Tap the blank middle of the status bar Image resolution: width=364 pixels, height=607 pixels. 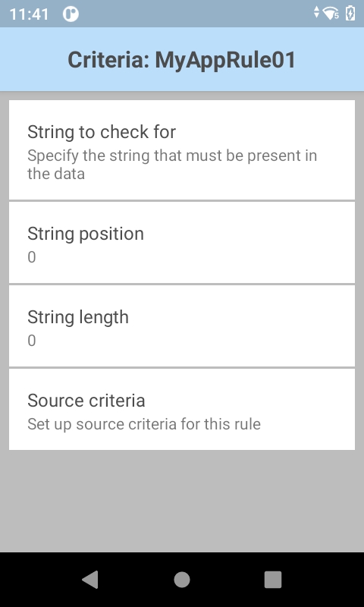[x=193, y=14]
